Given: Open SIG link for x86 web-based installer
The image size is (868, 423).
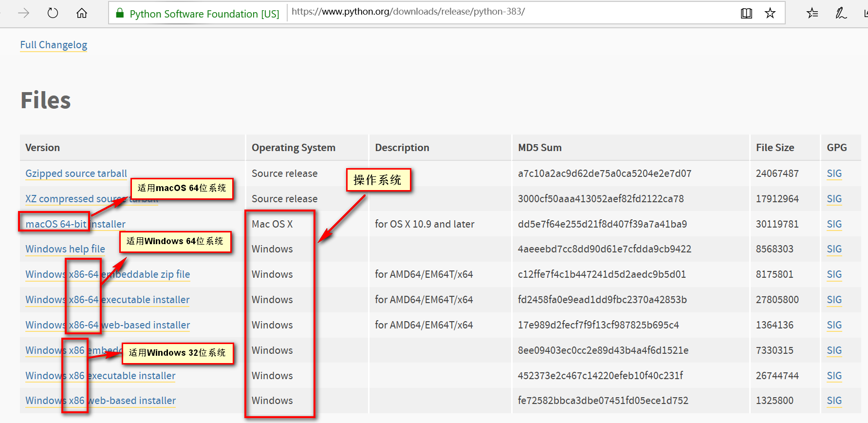Looking at the screenshot, I should [x=834, y=401].
